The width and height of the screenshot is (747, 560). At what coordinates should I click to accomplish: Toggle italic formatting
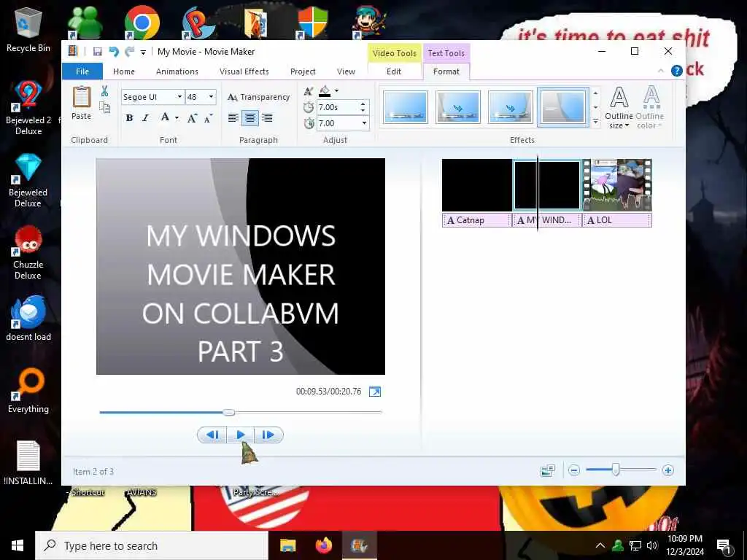[x=145, y=118]
